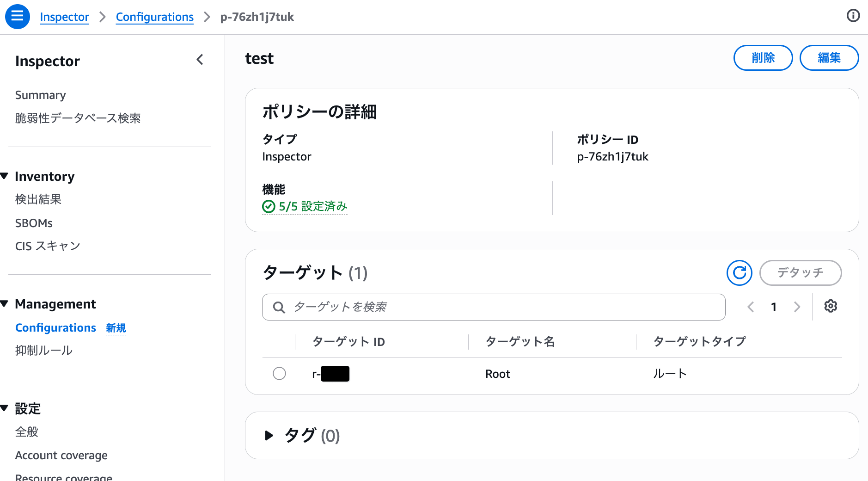Collapse the Inventory section
This screenshot has height=481, width=868.
pyautogui.click(x=5, y=176)
